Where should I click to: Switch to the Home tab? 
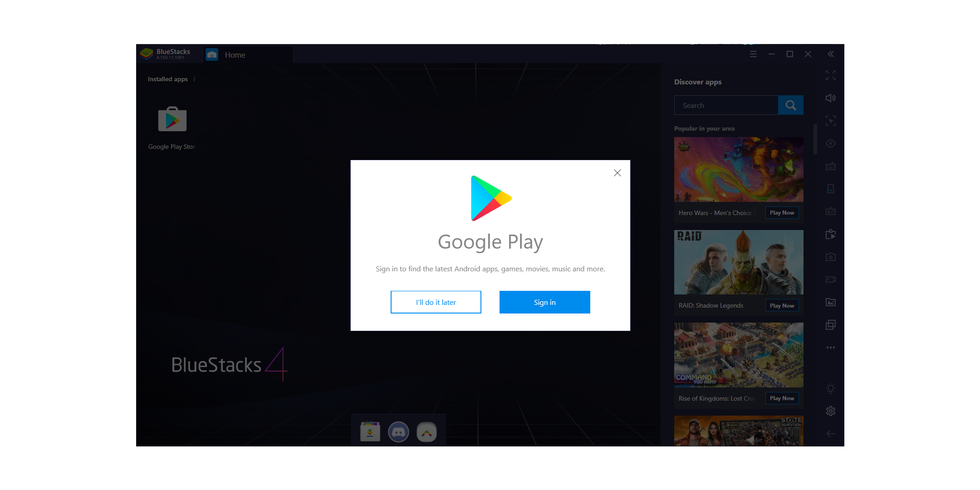click(248, 54)
